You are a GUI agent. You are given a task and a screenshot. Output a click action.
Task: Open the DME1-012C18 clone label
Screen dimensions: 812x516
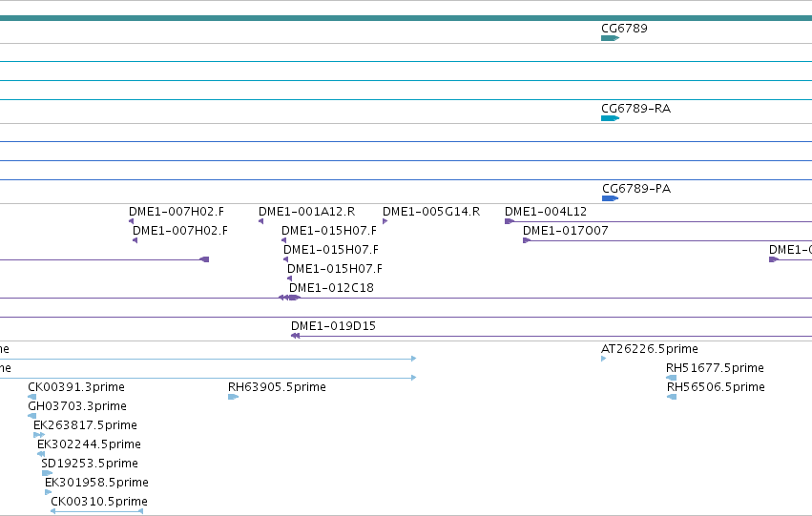[x=331, y=288]
